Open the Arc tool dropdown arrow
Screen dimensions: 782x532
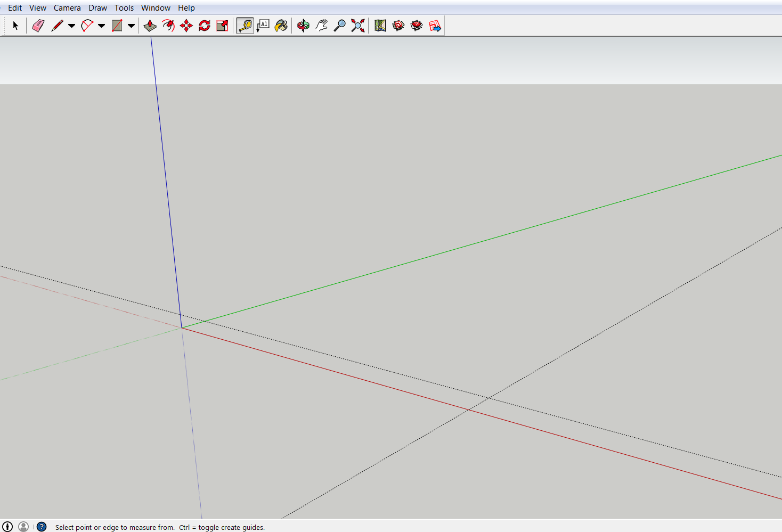(x=101, y=26)
